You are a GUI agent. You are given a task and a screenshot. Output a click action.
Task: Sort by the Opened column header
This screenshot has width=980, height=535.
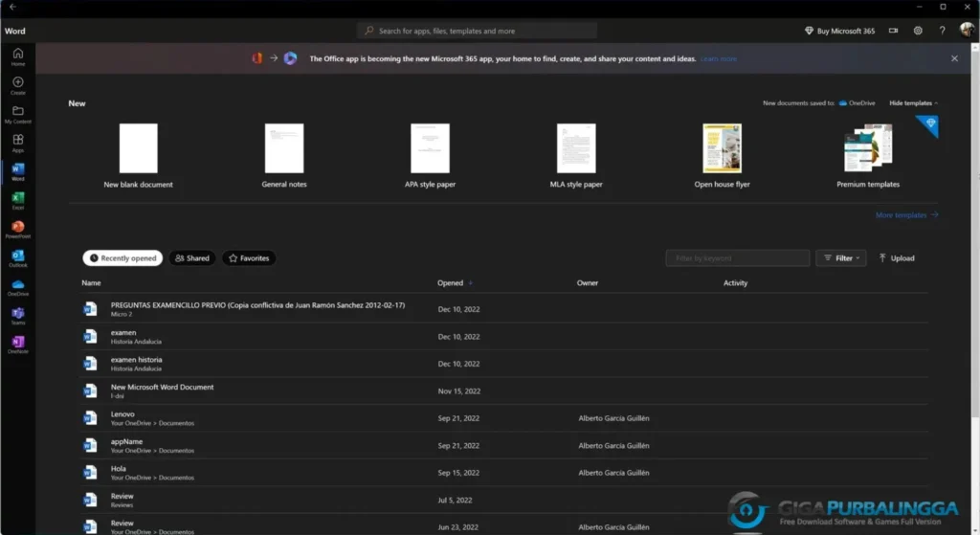click(455, 283)
